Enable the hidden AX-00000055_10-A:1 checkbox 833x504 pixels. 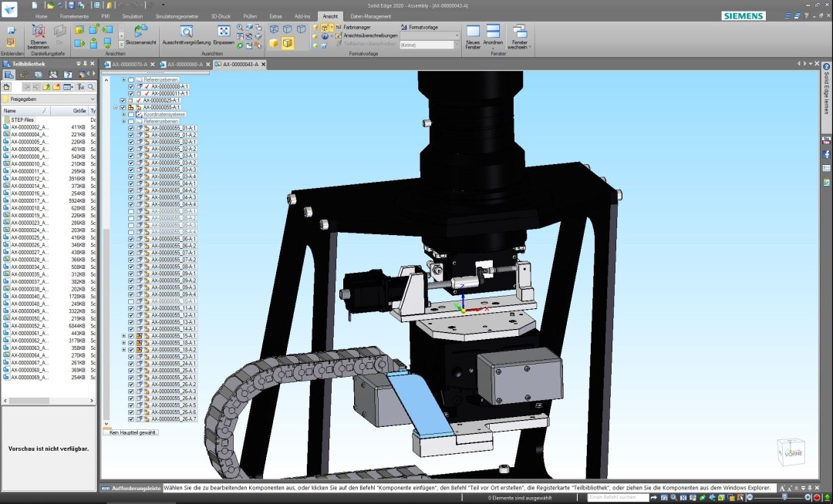coord(131,301)
